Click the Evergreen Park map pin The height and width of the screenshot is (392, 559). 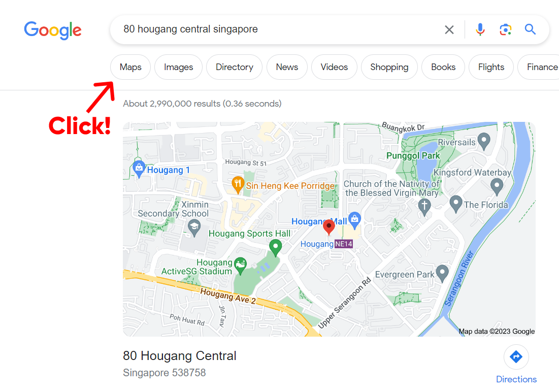(442, 274)
